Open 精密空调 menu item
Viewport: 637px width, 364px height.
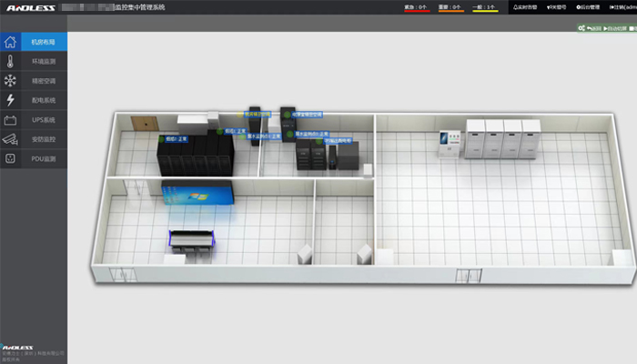(x=44, y=81)
